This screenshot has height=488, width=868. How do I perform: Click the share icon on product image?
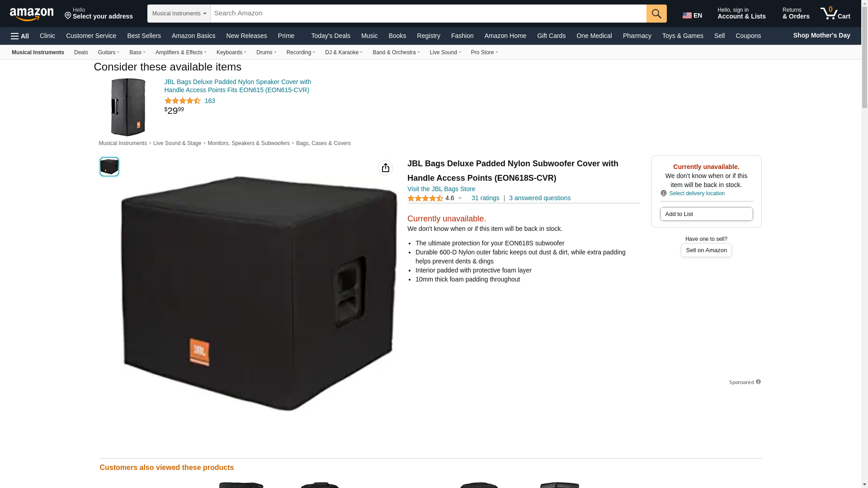(385, 168)
